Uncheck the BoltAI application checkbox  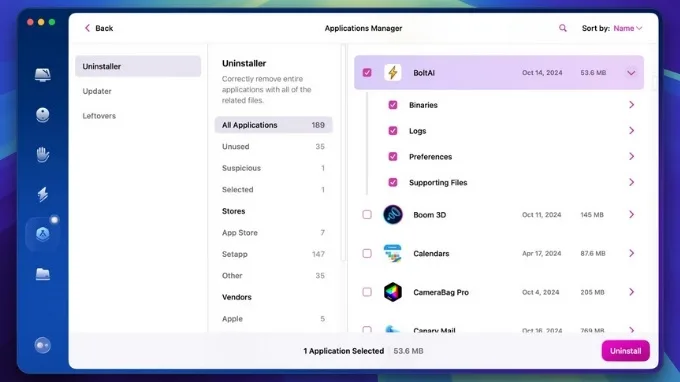[x=367, y=72]
